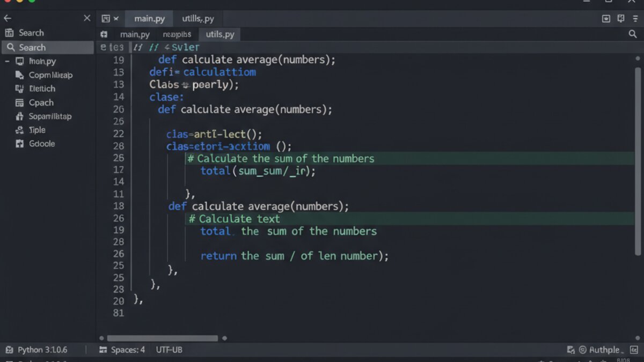Click the split icon in second tab row
This screenshot has height=362, width=644.
pyautogui.click(x=104, y=34)
